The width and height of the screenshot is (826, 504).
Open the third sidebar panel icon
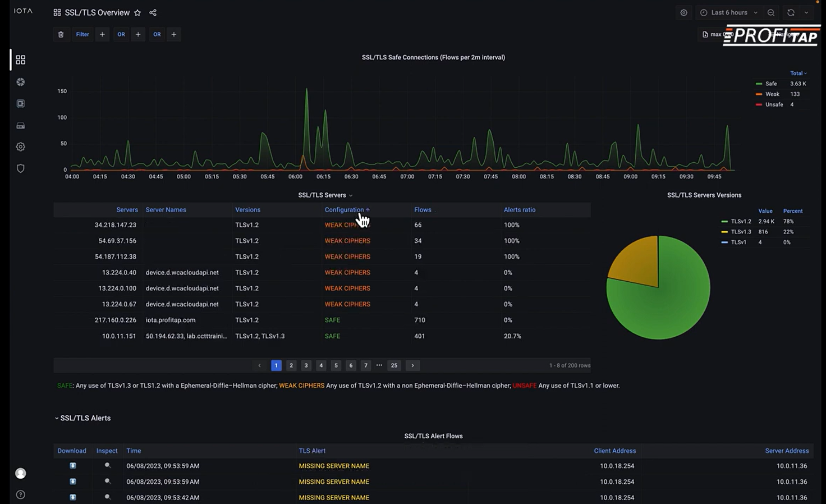[21, 103]
